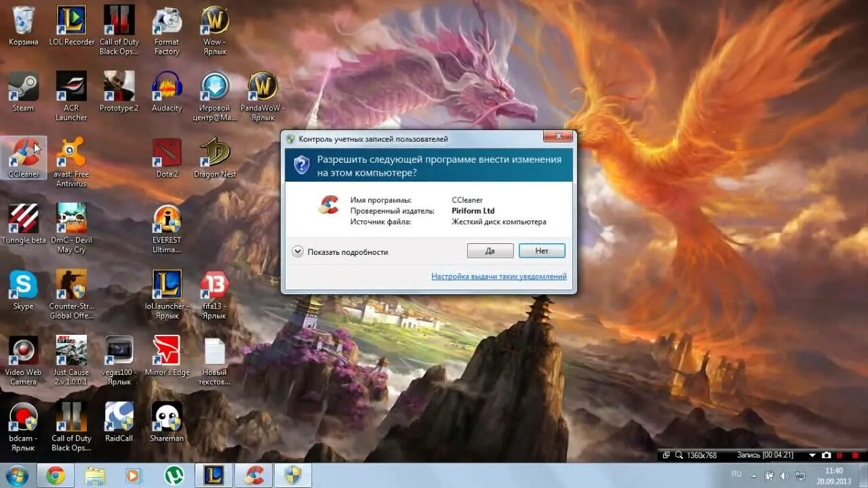Image resolution: width=868 pixels, height=488 pixels.
Task: Open the clock showing 11:40
Action: click(833, 476)
